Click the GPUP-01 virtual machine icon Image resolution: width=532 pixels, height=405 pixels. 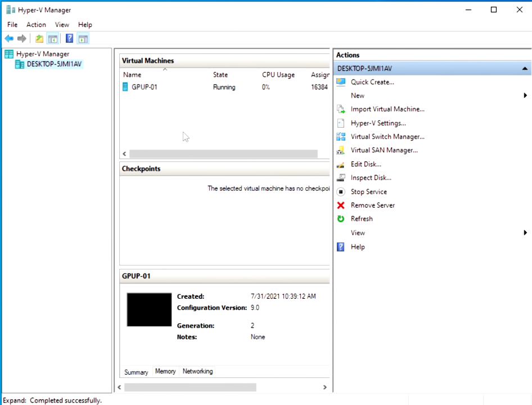click(x=125, y=87)
